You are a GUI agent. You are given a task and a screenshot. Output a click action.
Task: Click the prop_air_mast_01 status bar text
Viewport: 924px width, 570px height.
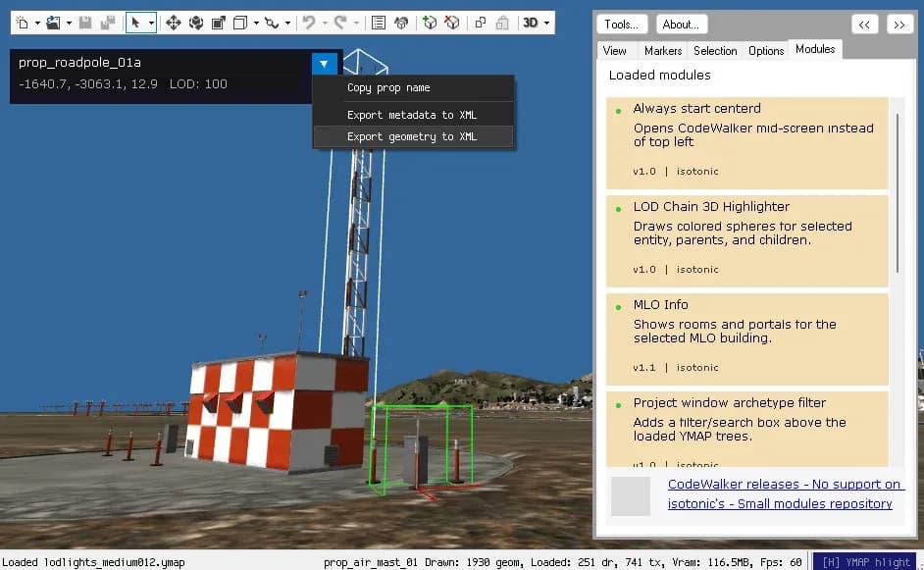pos(370,562)
